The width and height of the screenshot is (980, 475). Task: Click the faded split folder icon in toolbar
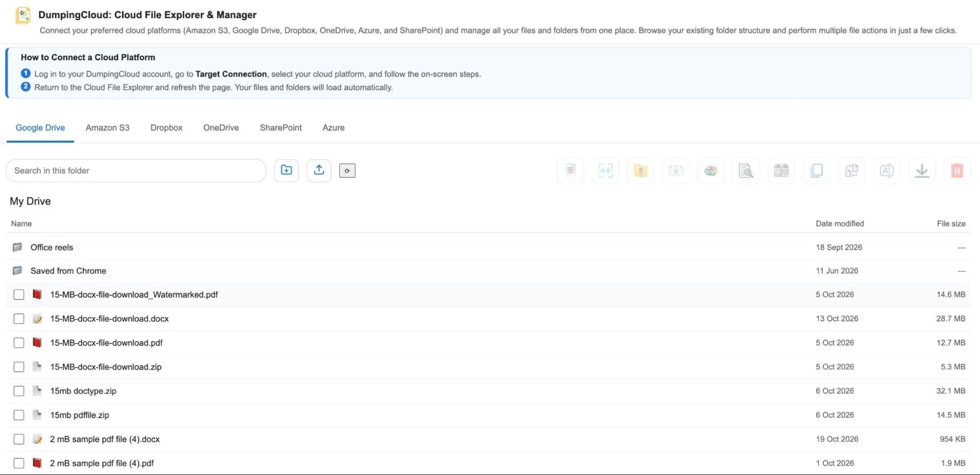[x=676, y=171]
